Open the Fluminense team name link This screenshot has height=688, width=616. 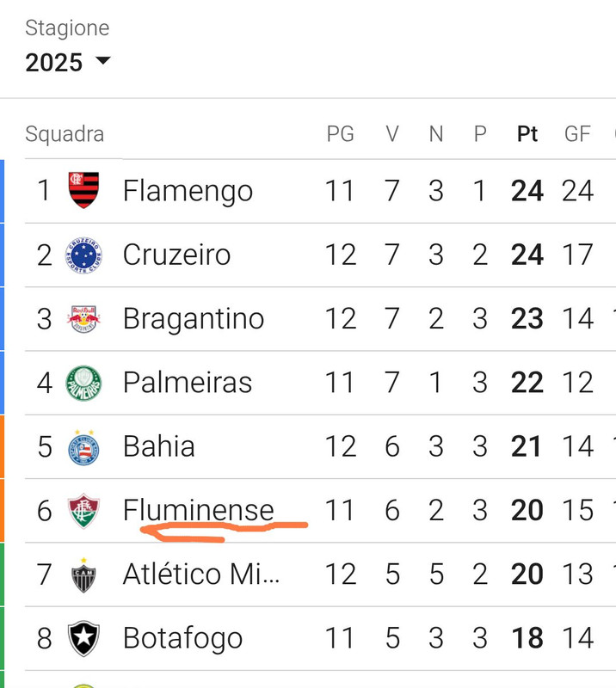[x=199, y=510]
